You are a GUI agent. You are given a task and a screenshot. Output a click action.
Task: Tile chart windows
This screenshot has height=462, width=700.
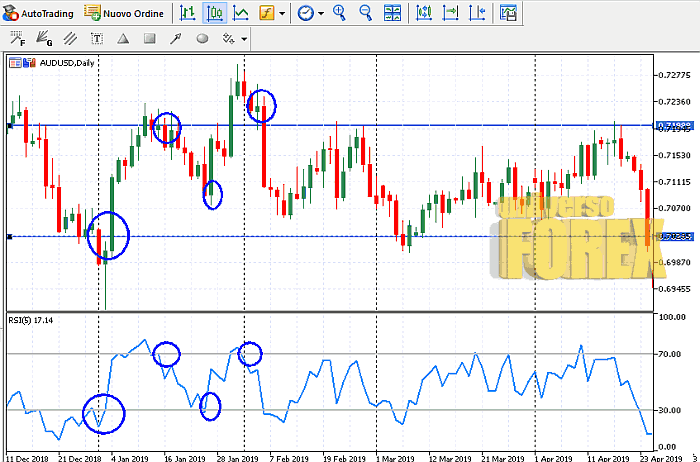pos(394,13)
